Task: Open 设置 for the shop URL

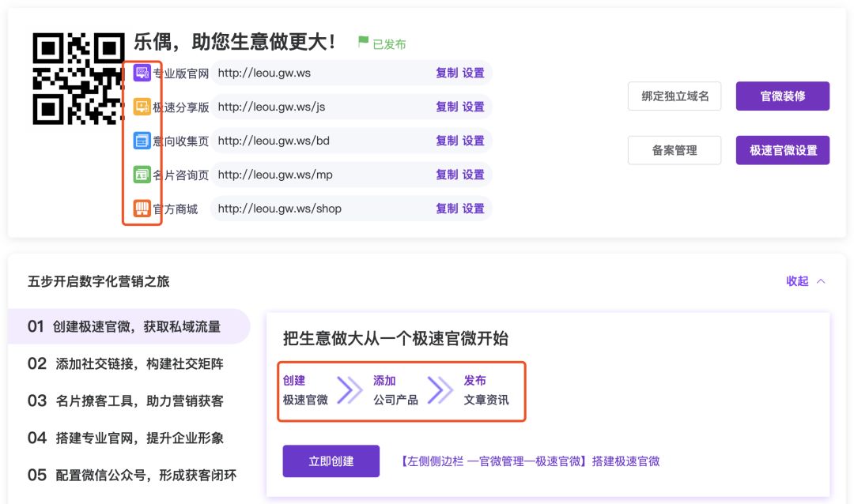Action: click(x=474, y=209)
